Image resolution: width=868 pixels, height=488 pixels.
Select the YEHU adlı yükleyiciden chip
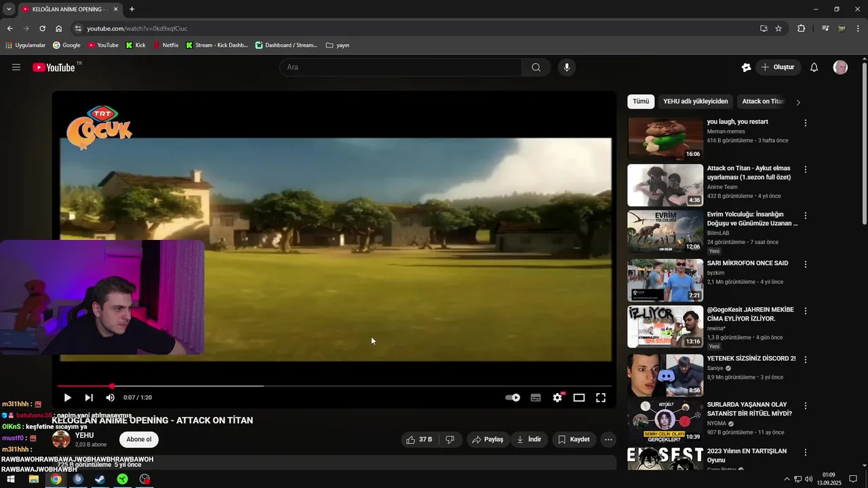[x=696, y=102]
